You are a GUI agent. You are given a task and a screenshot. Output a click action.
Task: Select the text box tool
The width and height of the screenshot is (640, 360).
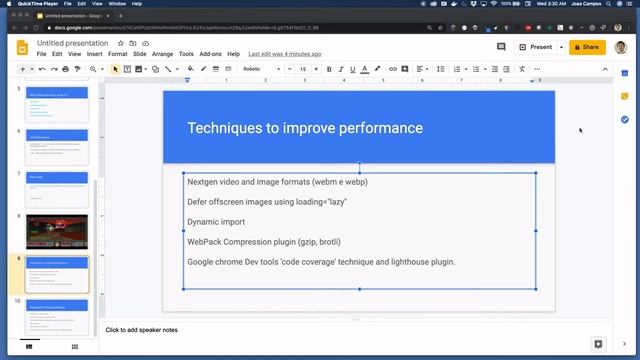pos(127,69)
